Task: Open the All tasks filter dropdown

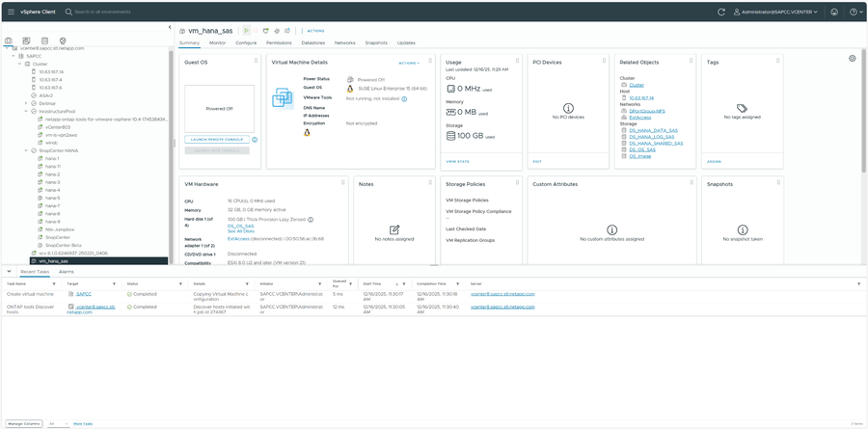Action: click(x=58, y=423)
